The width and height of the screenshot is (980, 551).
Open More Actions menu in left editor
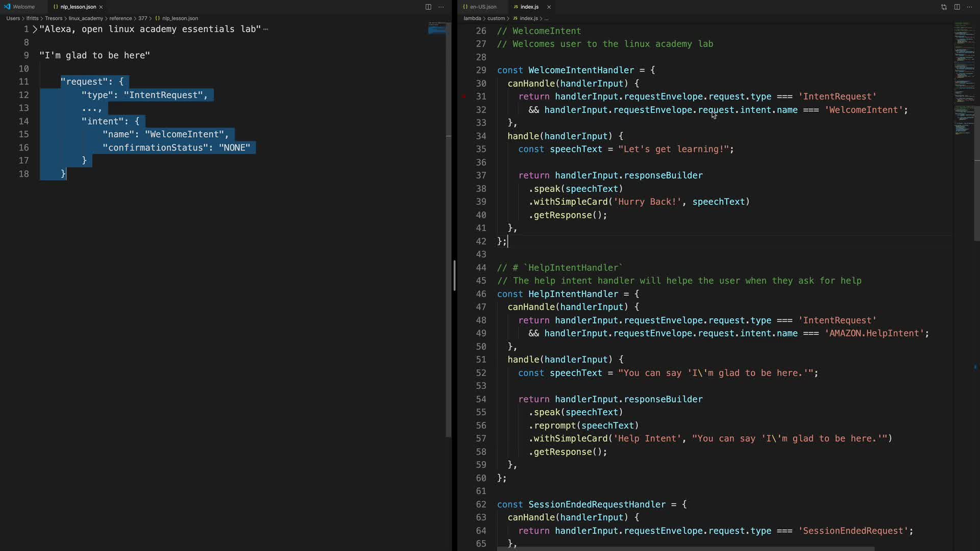pyautogui.click(x=441, y=7)
